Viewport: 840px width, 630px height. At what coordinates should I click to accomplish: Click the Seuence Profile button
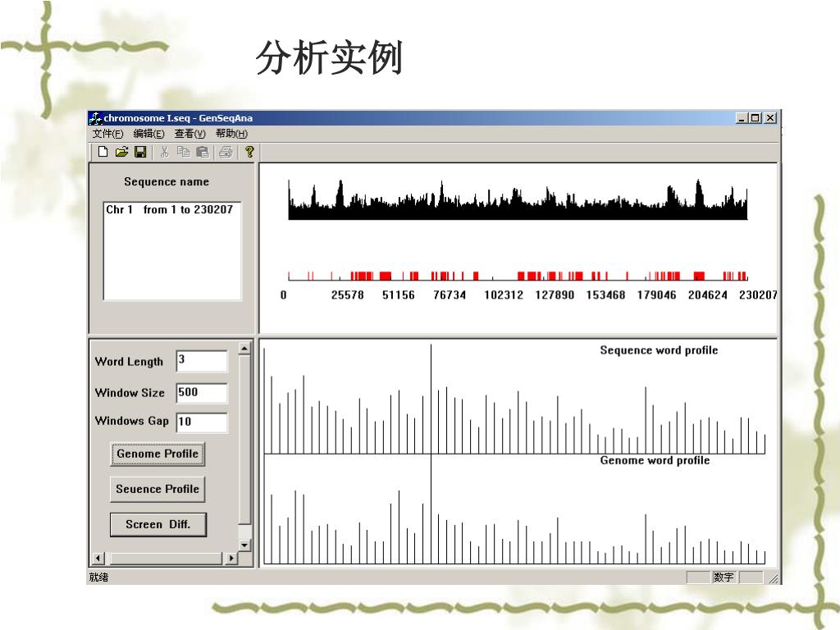(x=157, y=489)
